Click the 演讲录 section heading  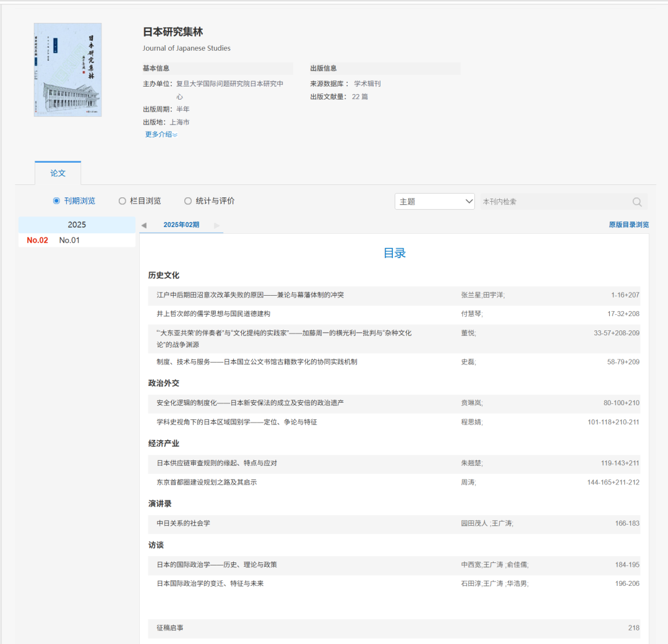tap(160, 504)
